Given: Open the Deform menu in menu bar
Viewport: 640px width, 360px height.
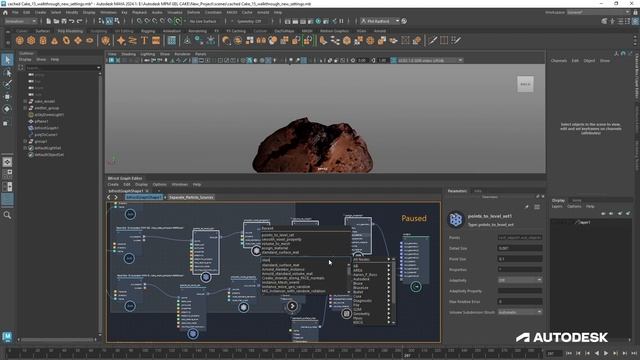Looking at the screenshot, I should click(193, 12).
